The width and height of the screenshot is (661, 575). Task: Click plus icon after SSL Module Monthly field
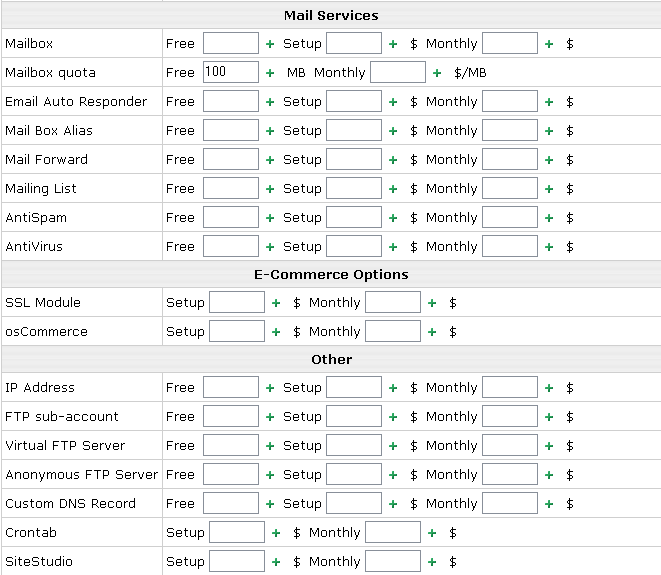click(x=432, y=303)
